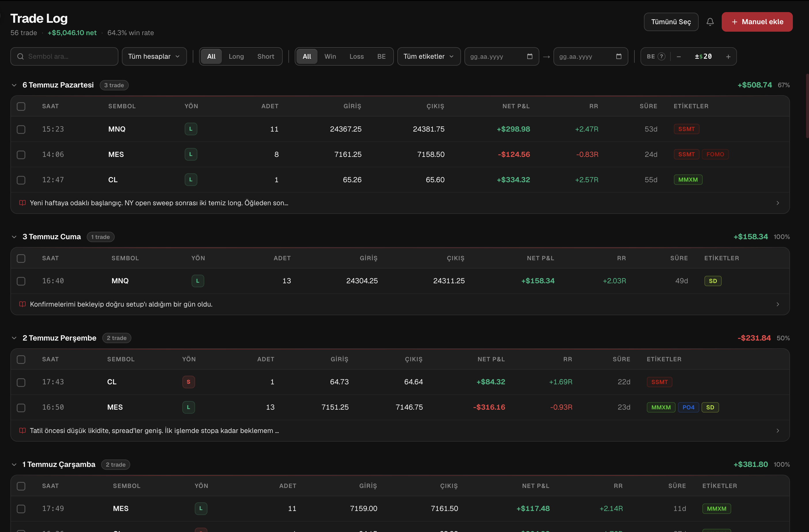The width and height of the screenshot is (809, 532).
Task: Check the CL 12:47 trade checkbox
Action: (x=21, y=180)
